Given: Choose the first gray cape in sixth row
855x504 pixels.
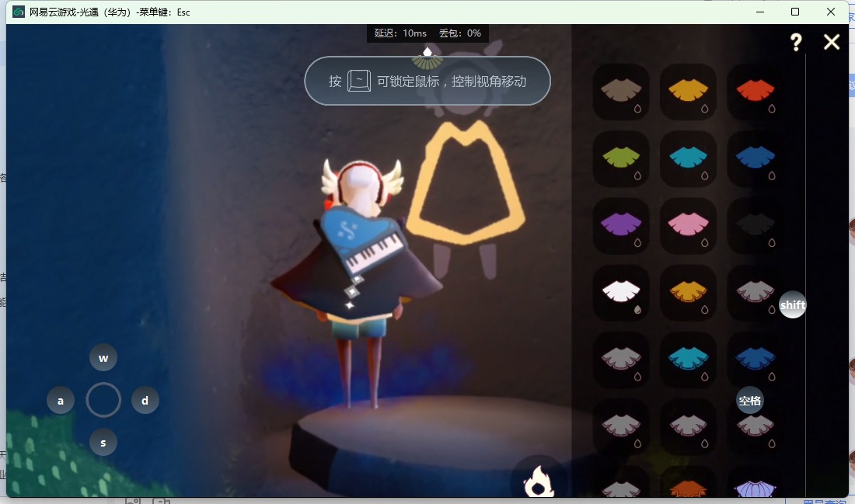Looking at the screenshot, I should tap(621, 426).
